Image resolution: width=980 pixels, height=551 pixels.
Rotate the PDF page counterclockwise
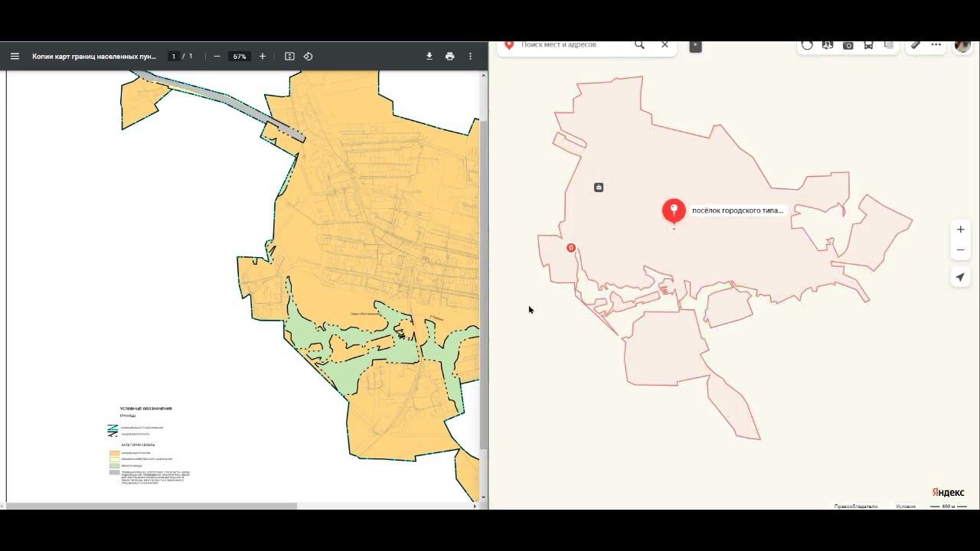click(308, 56)
